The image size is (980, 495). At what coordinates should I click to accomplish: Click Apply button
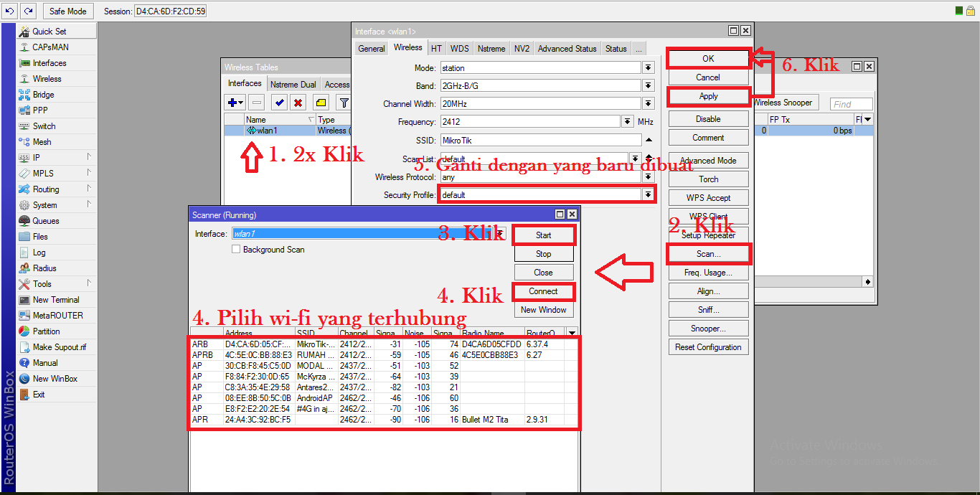coord(708,96)
